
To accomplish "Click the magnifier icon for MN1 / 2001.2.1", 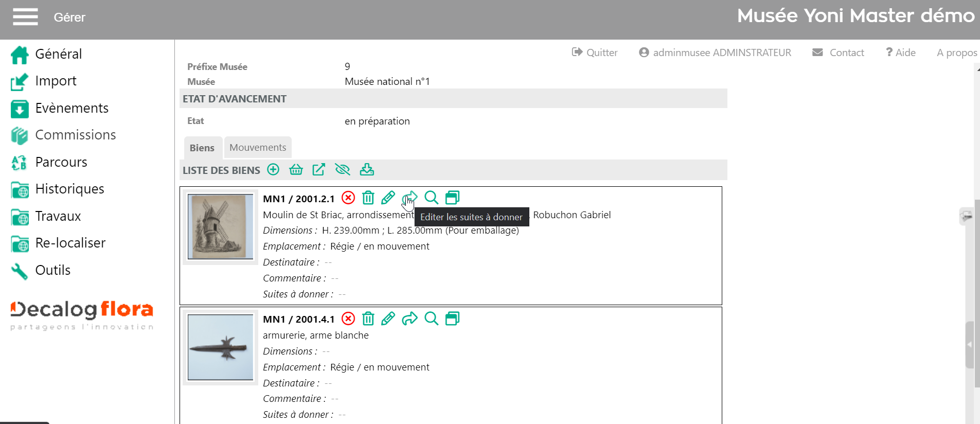I will (x=431, y=198).
